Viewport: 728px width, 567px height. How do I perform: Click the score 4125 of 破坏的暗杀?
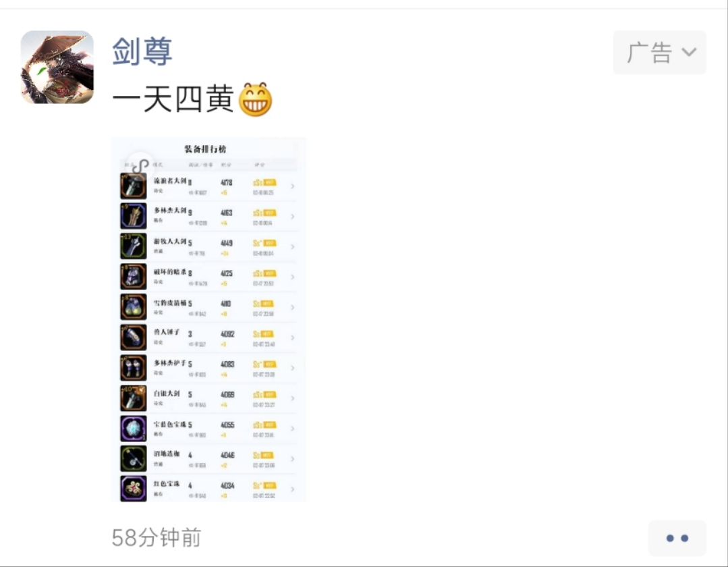click(227, 273)
